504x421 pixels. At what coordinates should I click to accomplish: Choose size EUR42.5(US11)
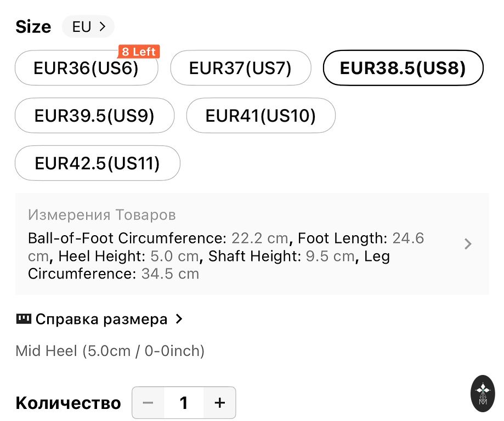(x=97, y=163)
